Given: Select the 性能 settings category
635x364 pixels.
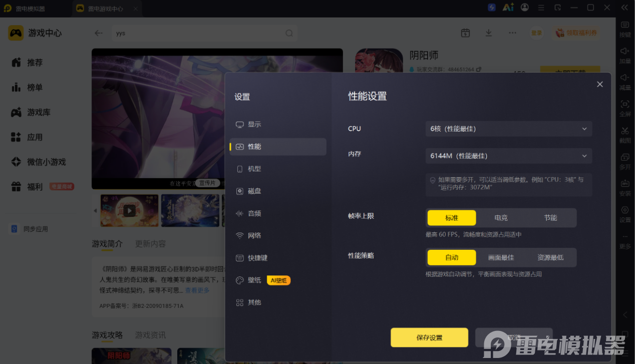Looking at the screenshot, I should pos(278,147).
